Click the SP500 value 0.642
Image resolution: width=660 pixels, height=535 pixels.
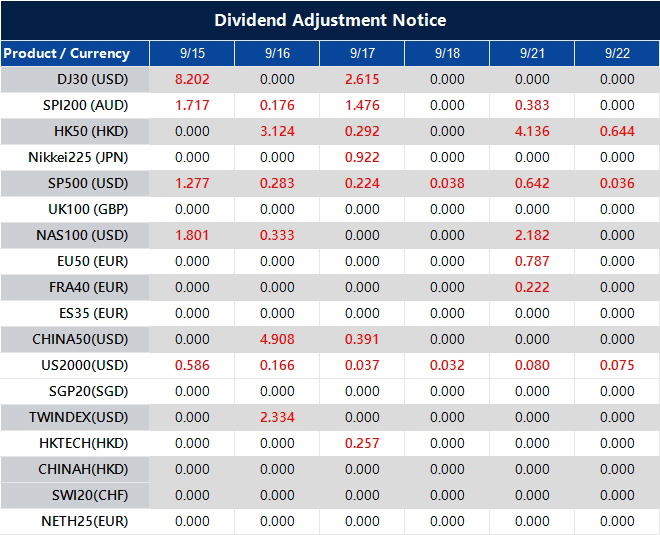tap(532, 184)
